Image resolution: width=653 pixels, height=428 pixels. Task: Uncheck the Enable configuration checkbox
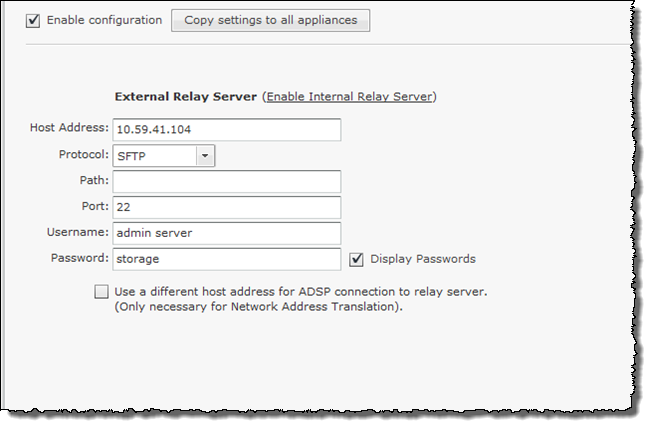click(x=33, y=20)
